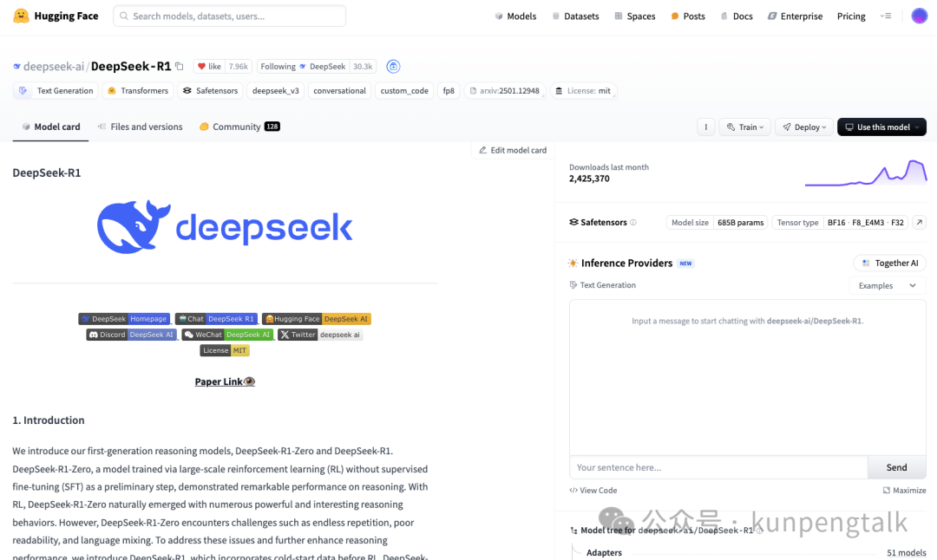Open the Safetensors expand arrow icon
The width and height of the screenshot is (937, 560).
919,222
